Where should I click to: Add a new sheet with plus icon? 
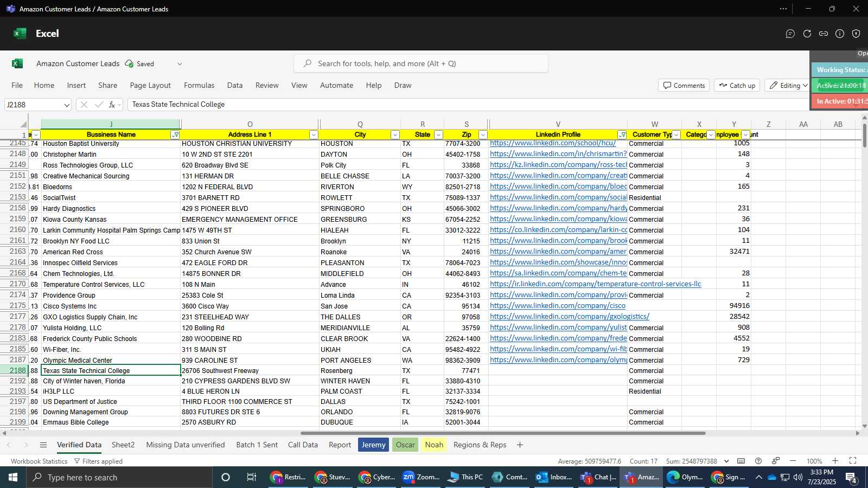520,445
